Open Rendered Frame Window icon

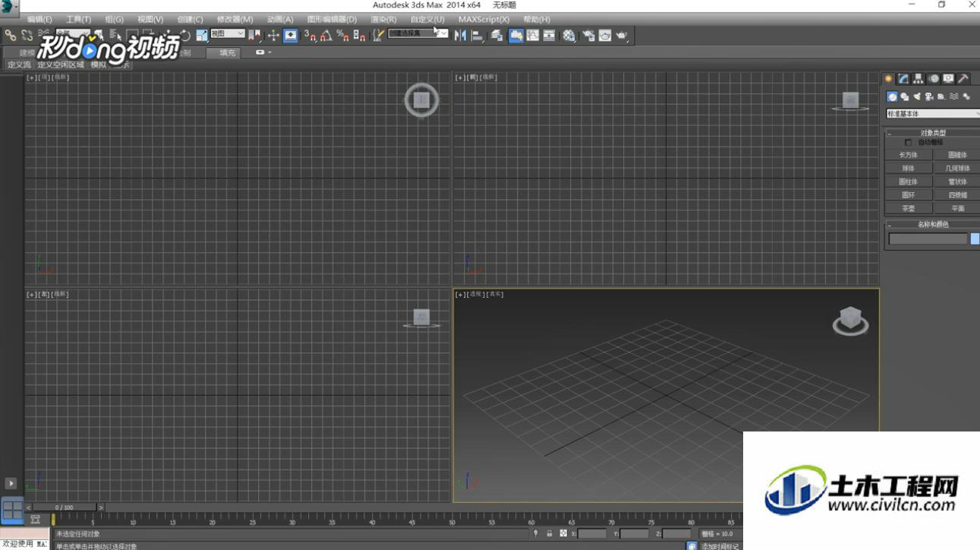point(605,35)
